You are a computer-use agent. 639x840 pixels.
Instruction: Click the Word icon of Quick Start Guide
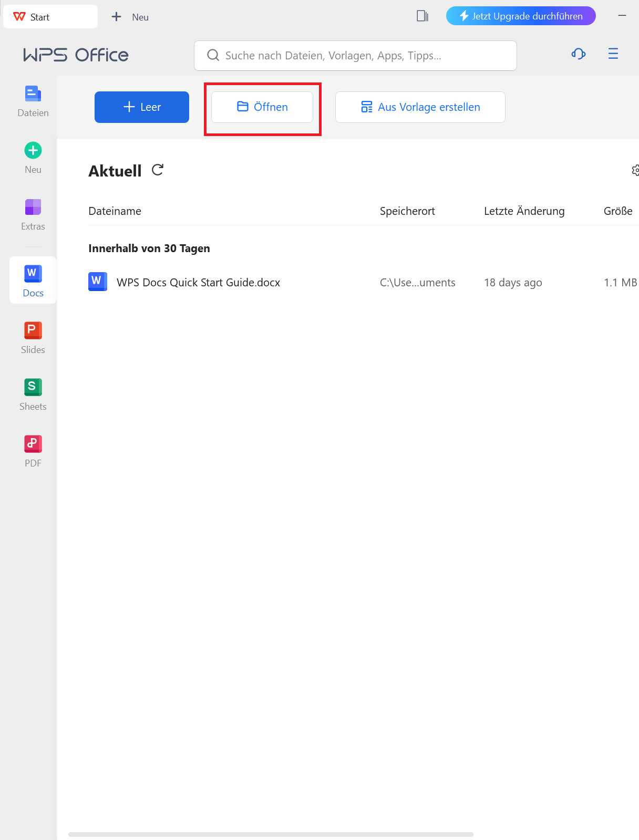pyautogui.click(x=98, y=282)
